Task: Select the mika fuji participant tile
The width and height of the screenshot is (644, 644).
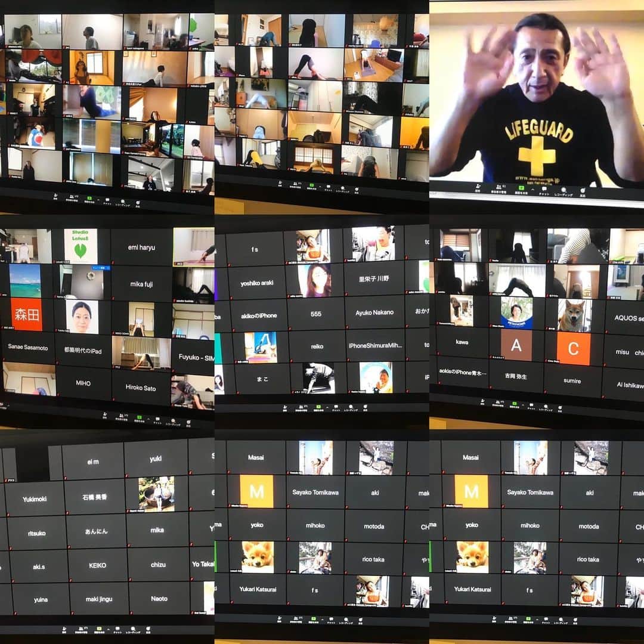Action: coord(141,283)
